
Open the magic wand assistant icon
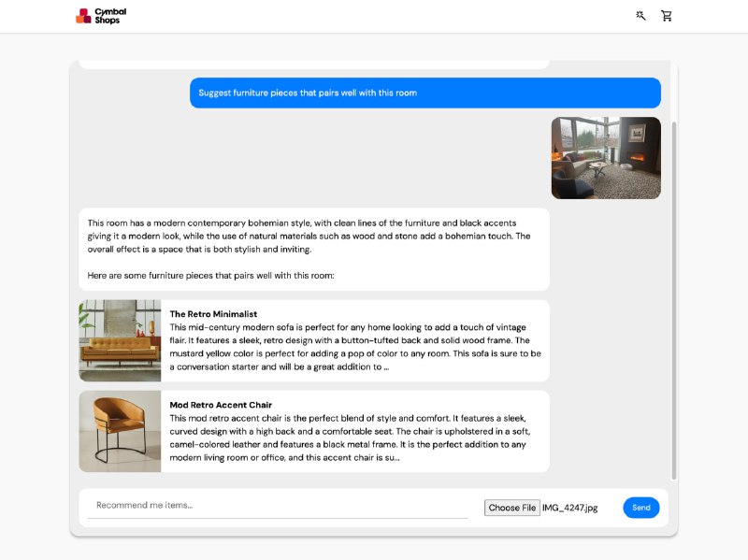click(x=640, y=16)
